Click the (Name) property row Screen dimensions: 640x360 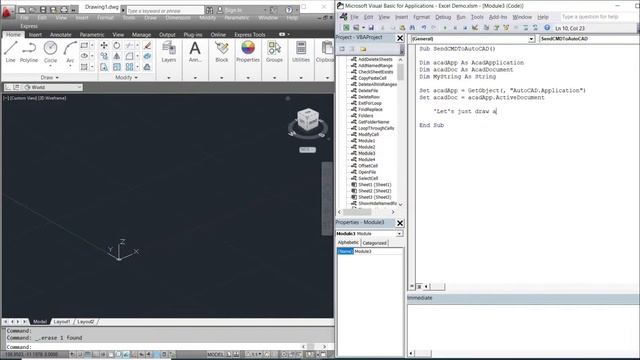[369, 251]
